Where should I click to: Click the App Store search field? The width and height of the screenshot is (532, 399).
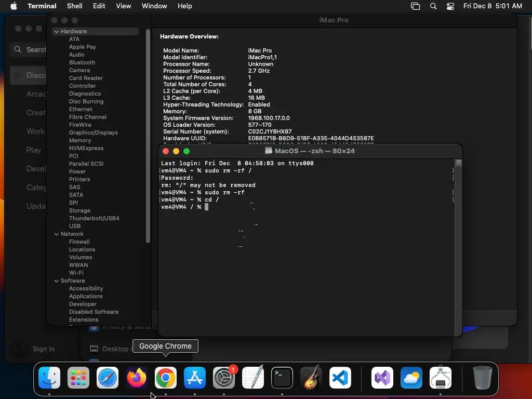point(29,49)
